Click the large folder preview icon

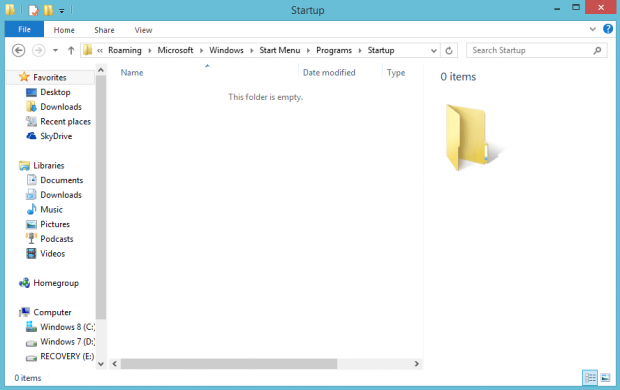[473, 137]
